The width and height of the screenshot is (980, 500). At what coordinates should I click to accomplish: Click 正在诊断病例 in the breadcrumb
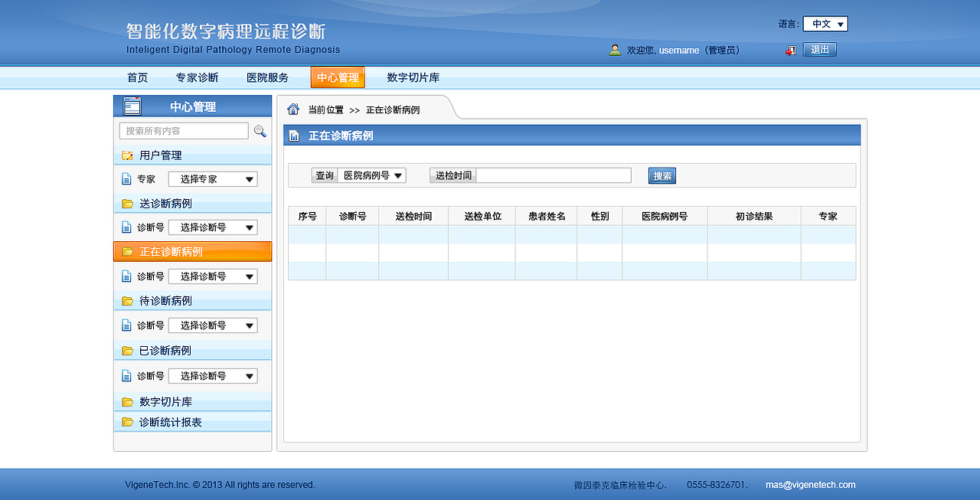[393, 110]
